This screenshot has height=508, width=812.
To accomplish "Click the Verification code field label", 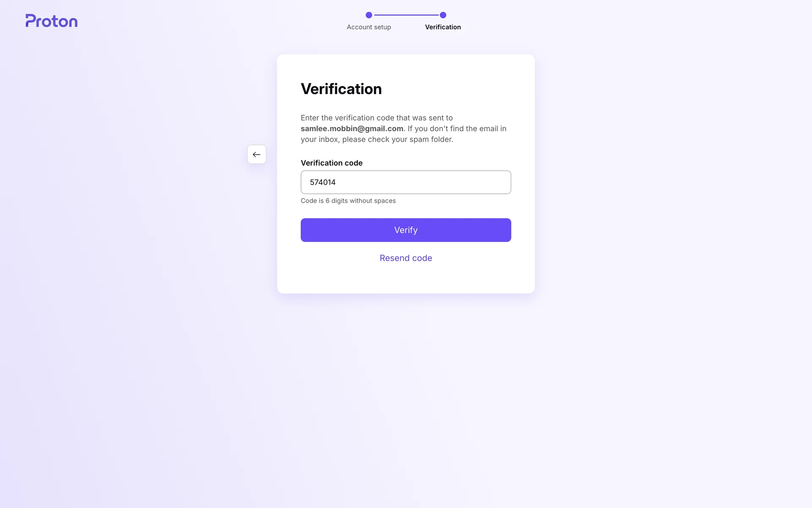I will click(x=332, y=163).
